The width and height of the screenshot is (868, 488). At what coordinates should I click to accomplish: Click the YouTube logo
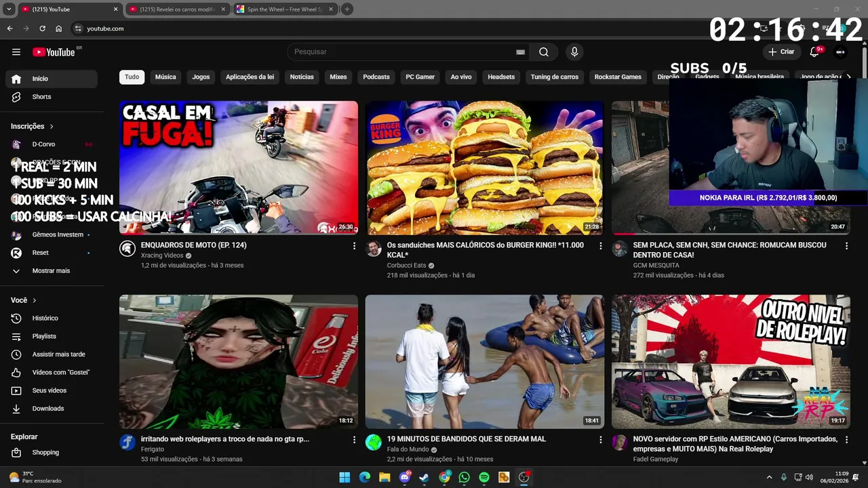54,52
